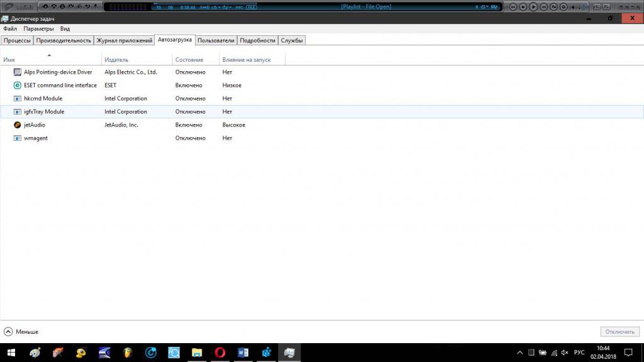Click jetAudio volume speaker icon
Viewport: 644px width, 362px height.
574,7
